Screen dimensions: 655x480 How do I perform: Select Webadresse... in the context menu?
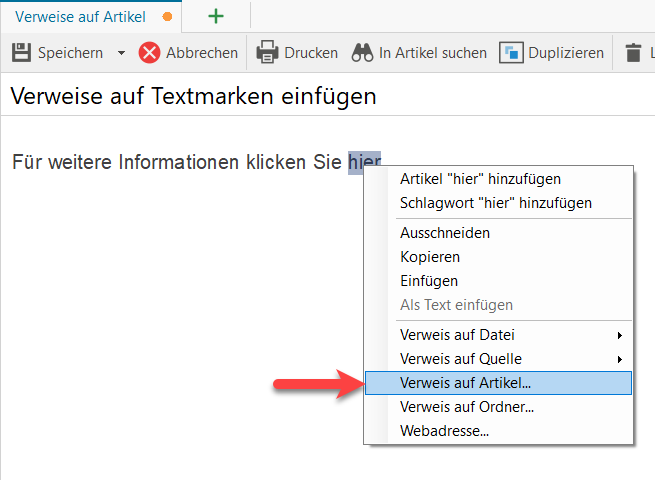498,431
